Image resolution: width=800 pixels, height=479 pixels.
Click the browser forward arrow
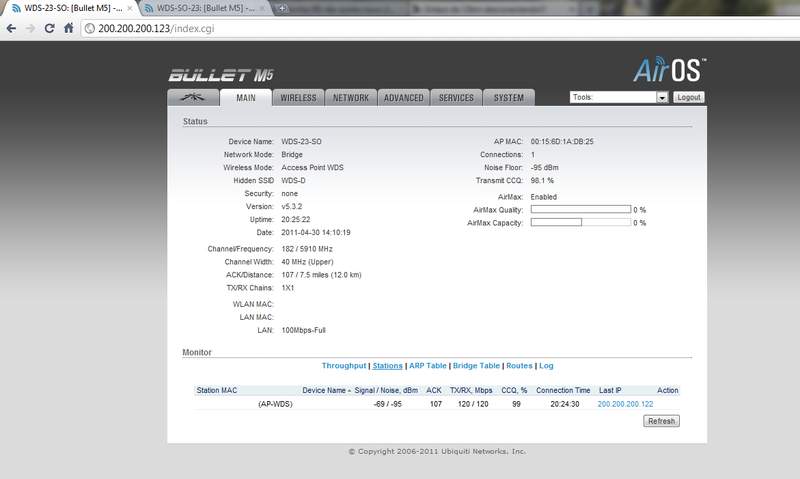pyautogui.click(x=31, y=29)
